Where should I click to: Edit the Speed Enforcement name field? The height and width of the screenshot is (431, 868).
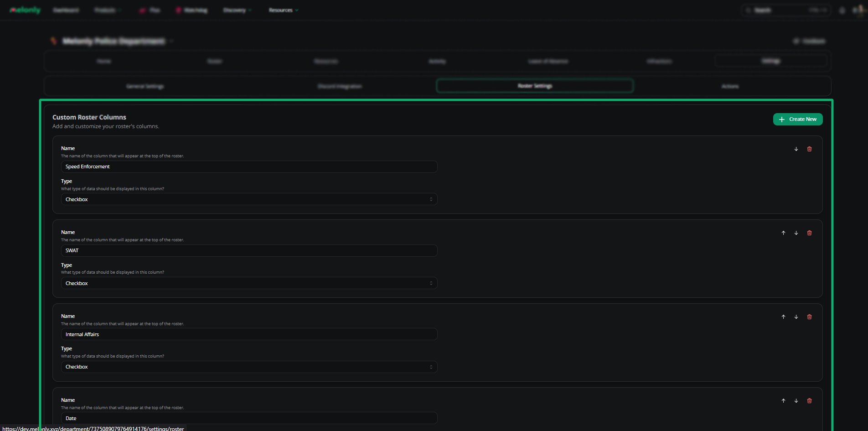(249, 167)
